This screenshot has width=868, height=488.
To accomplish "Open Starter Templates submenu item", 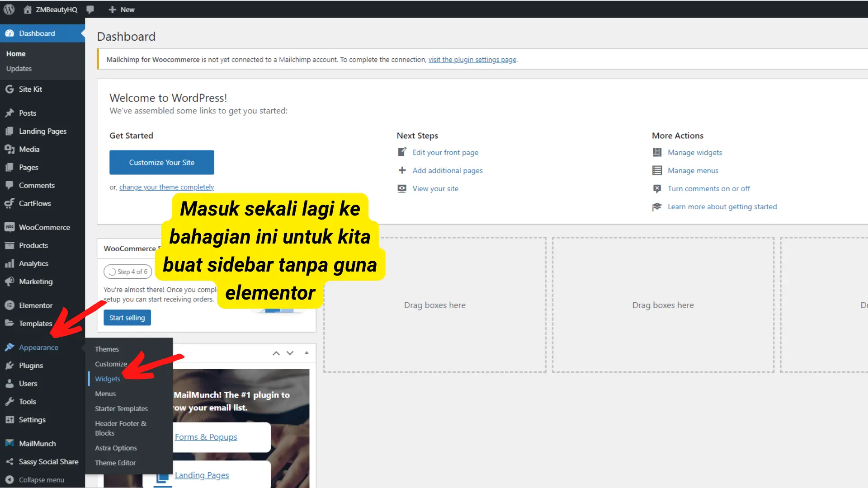I will [x=121, y=408].
